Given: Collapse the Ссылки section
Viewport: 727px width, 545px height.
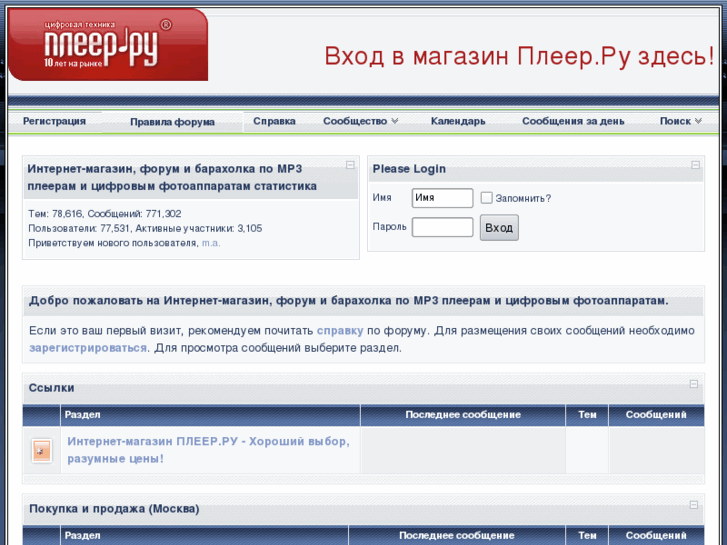Looking at the screenshot, I should [694, 384].
